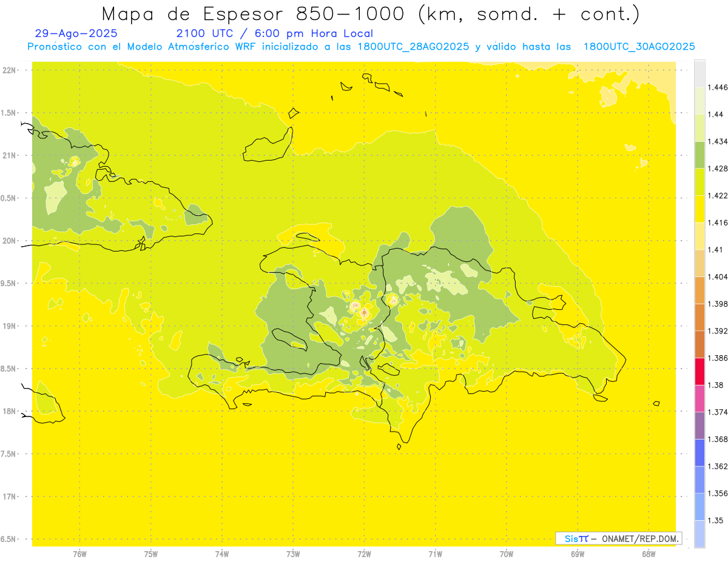The height and width of the screenshot is (562, 728).
Task: Click legend value "1.386"
Action: 718,358
